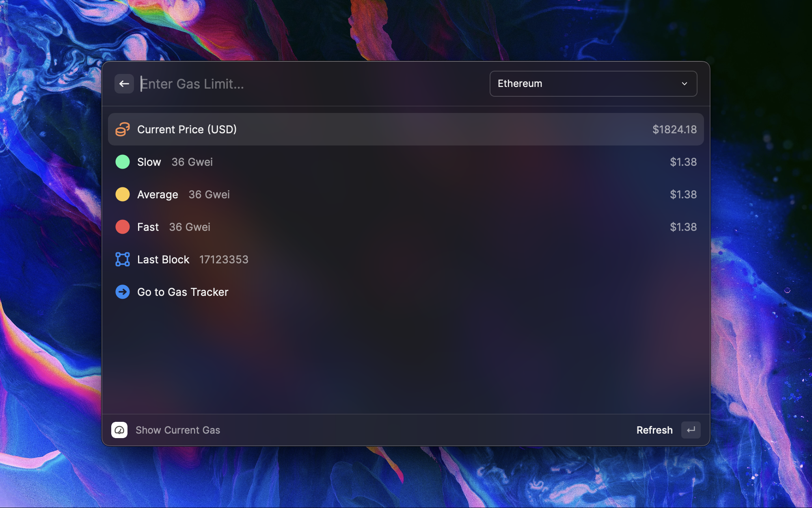The height and width of the screenshot is (508, 812).
Task: Click the back arrow button
Action: 124,84
